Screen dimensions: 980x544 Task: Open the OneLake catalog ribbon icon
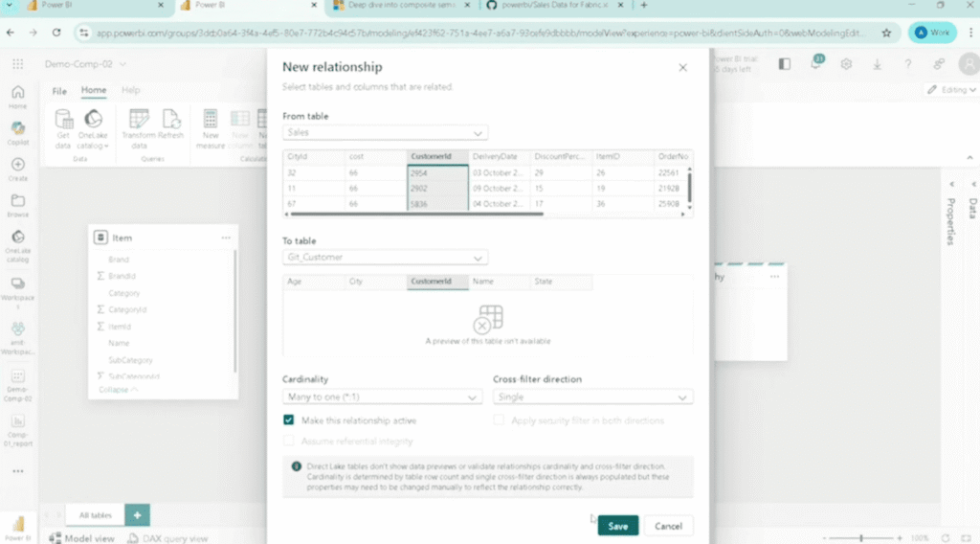(x=93, y=128)
